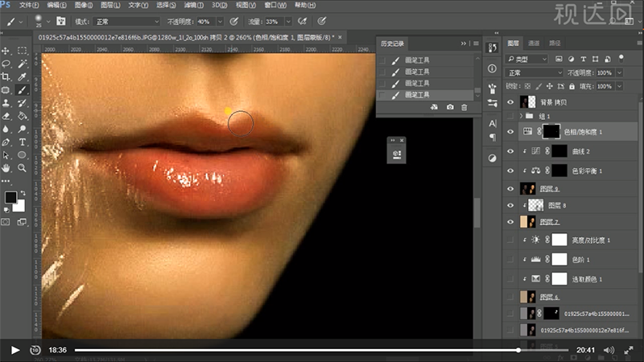The height and width of the screenshot is (362, 644).
Task: Select the Pen tool
Action: 6,142
